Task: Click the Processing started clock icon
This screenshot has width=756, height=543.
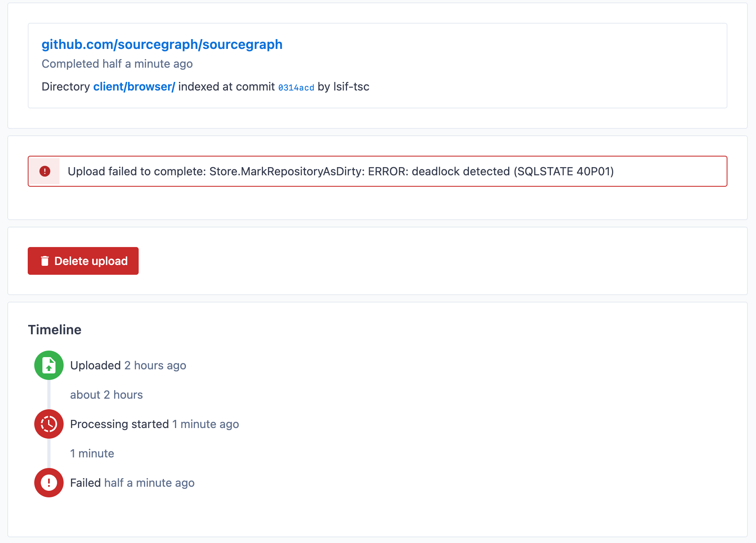Action: click(x=49, y=424)
